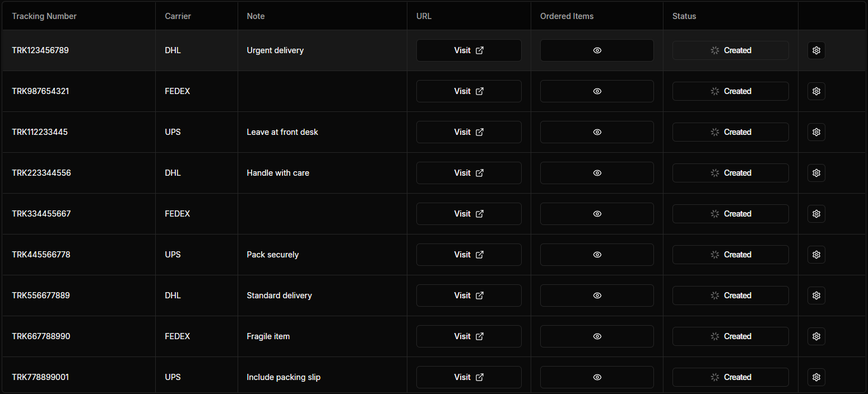View ordered items for TRK123456789
The width and height of the screenshot is (868, 394).
[x=597, y=50]
